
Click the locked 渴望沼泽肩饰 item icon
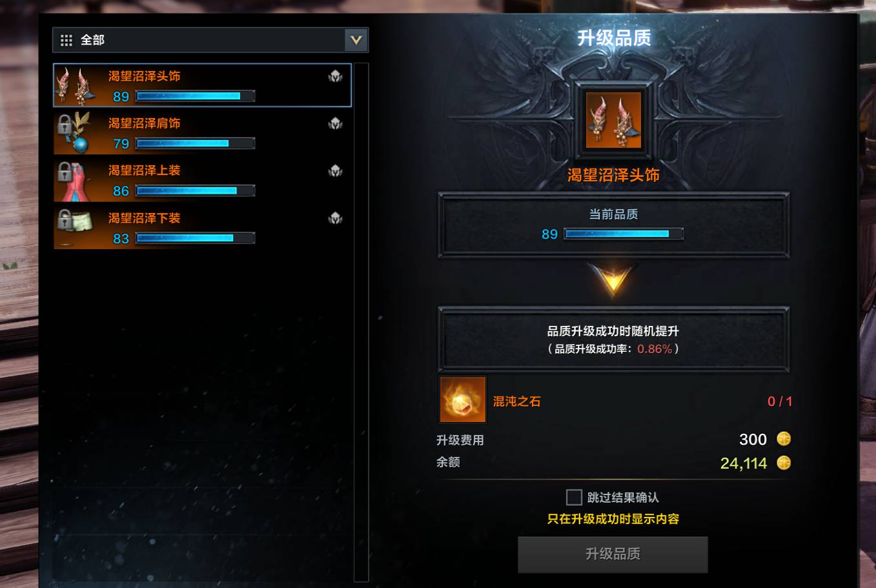click(74, 132)
